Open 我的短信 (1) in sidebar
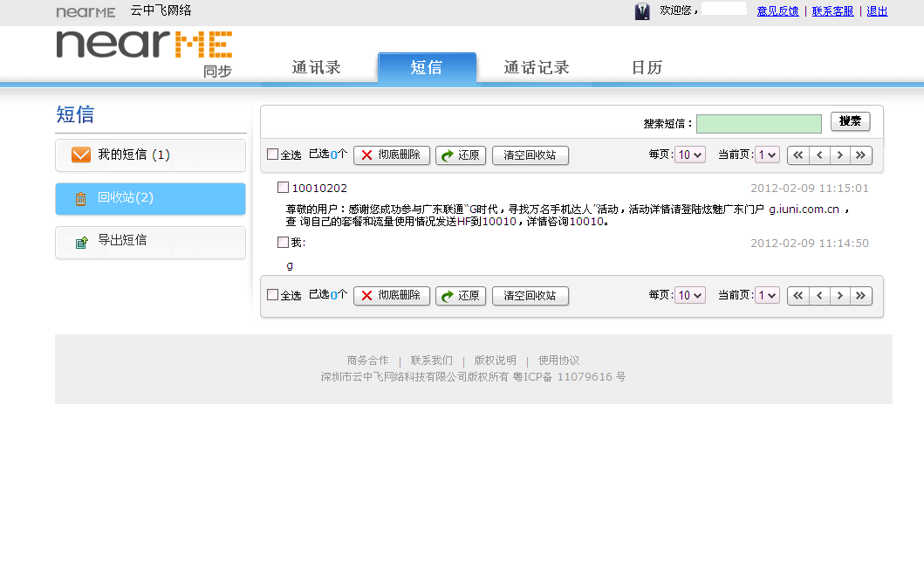The width and height of the screenshot is (924, 584). point(150,155)
